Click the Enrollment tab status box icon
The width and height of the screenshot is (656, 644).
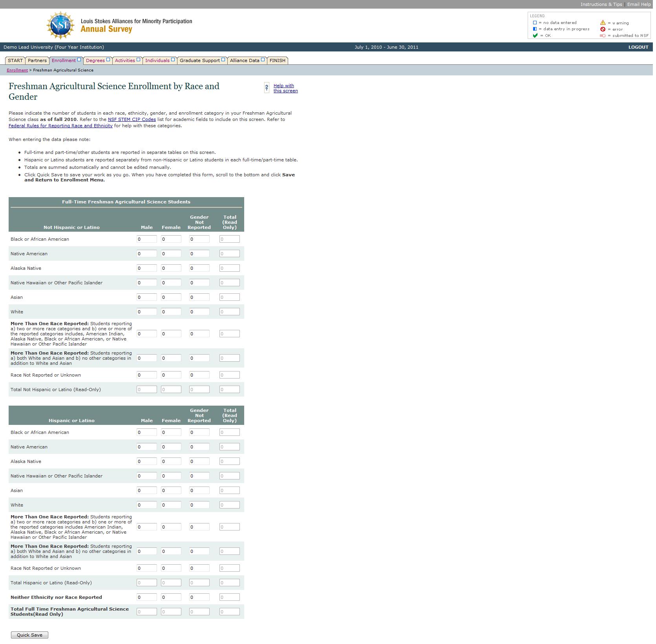pyautogui.click(x=79, y=60)
